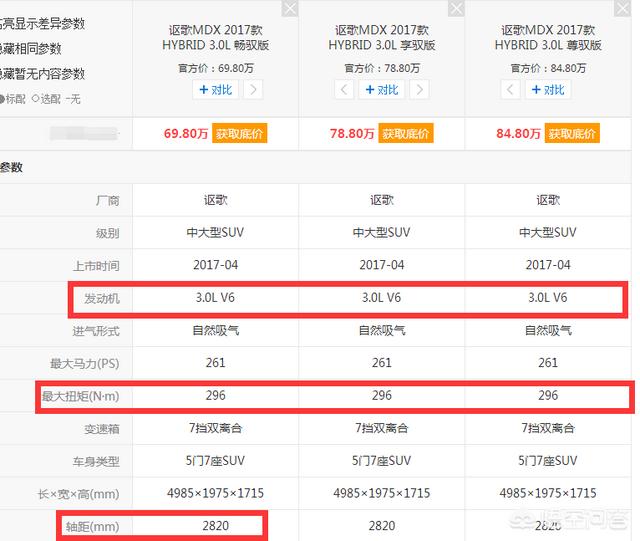This screenshot has width=640, height=541.
Task: Click the 享驭版 torque value 296
Action: point(382,395)
